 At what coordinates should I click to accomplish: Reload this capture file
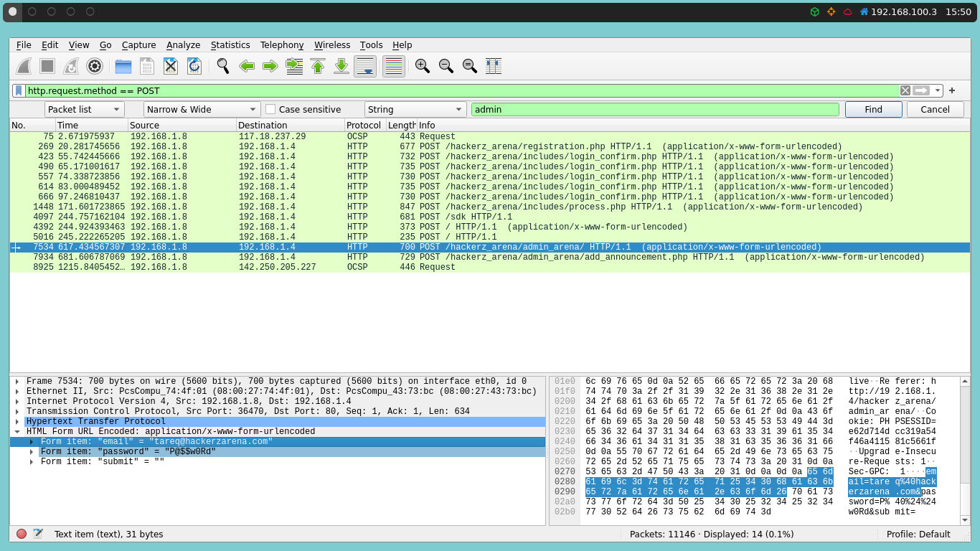click(194, 66)
